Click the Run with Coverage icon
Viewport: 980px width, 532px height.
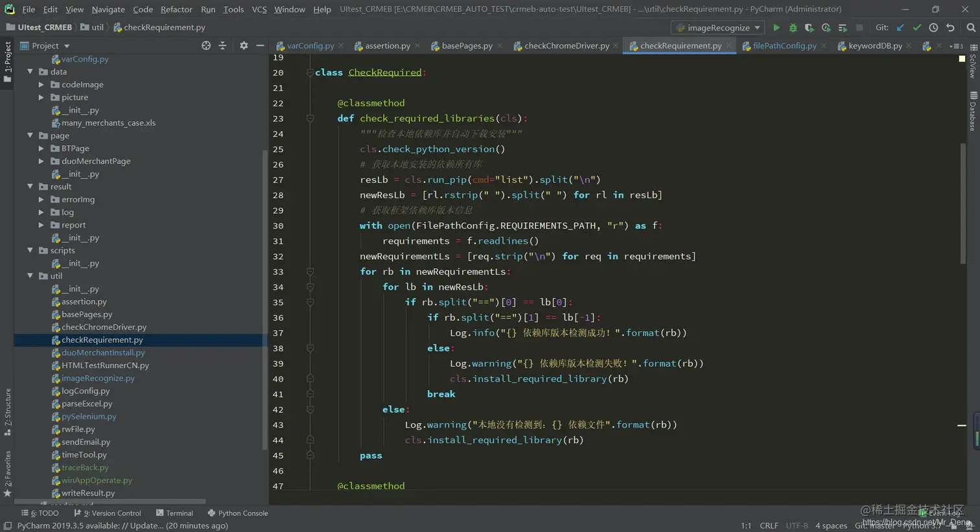[809, 28]
